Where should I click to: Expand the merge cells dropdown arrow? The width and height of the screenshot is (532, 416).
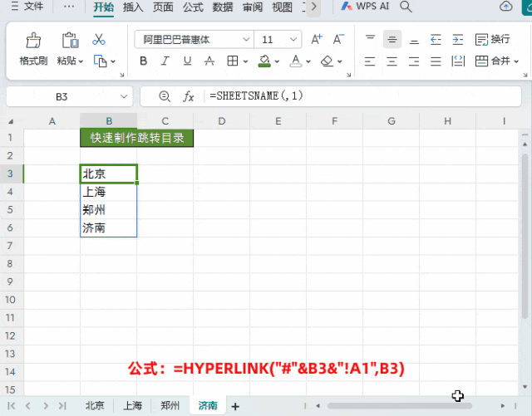516,61
